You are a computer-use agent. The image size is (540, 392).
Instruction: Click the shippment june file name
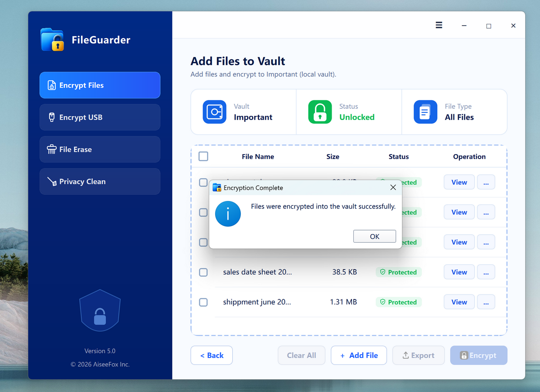coord(257,302)
